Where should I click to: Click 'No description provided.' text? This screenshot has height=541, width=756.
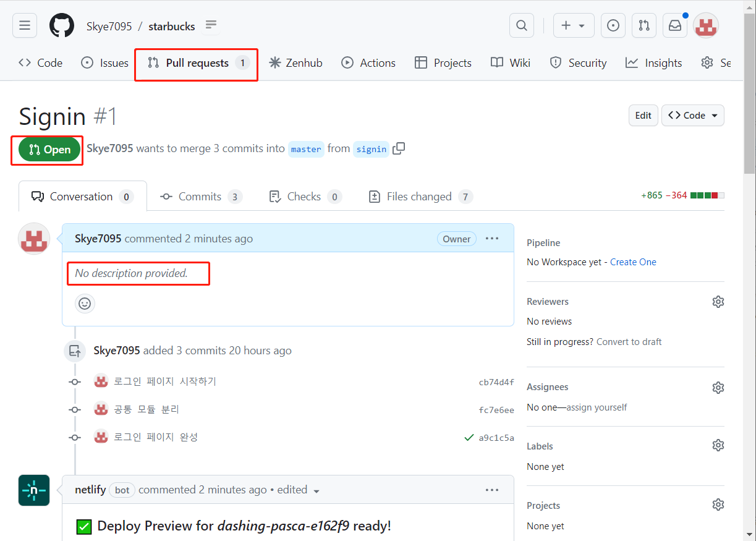tap(131, 273)
